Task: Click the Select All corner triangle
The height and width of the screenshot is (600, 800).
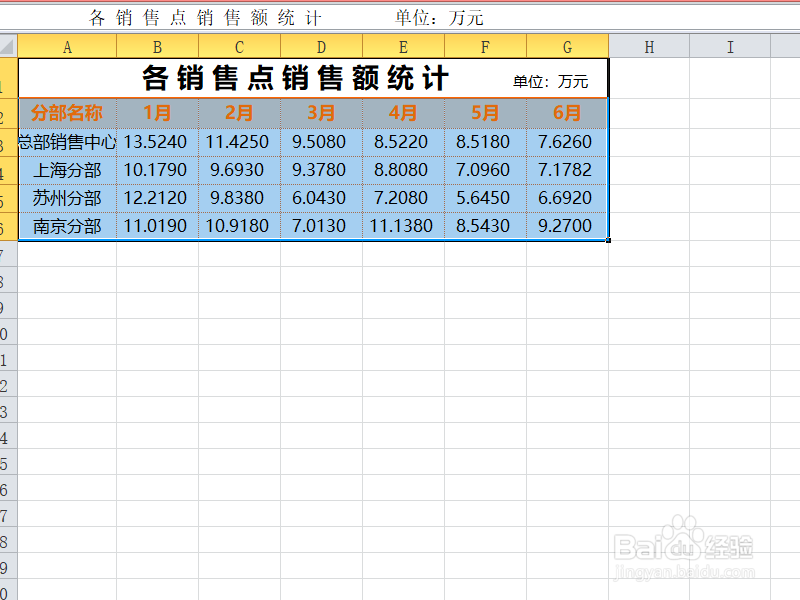Action: coord(8,46)
